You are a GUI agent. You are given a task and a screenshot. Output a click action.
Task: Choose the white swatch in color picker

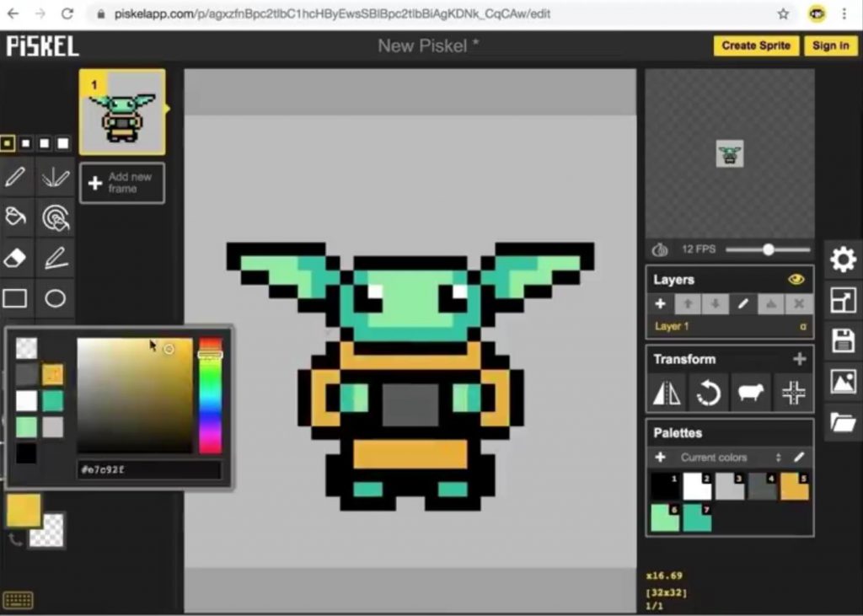pyautogui.click(x=26, y=401)
